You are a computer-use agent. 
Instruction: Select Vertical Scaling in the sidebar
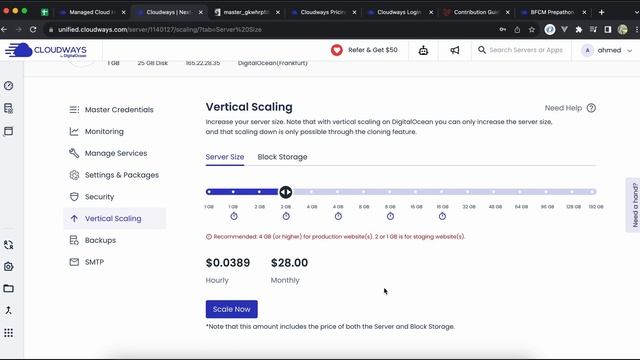tap(115, 218)
